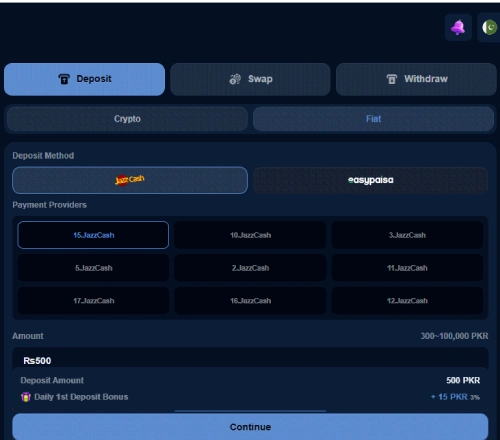500x440 pixels.
Task: Click the Continue button
Action: coord(250,427)
